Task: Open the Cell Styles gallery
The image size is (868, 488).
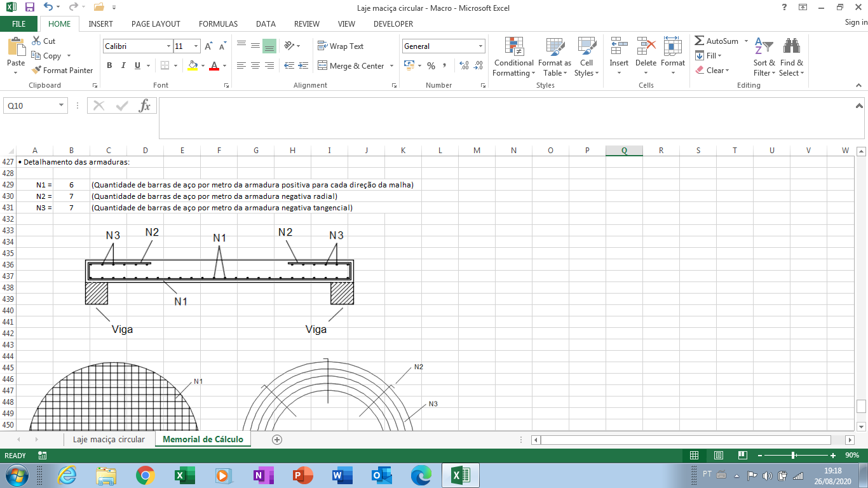Action: [587, 57]
